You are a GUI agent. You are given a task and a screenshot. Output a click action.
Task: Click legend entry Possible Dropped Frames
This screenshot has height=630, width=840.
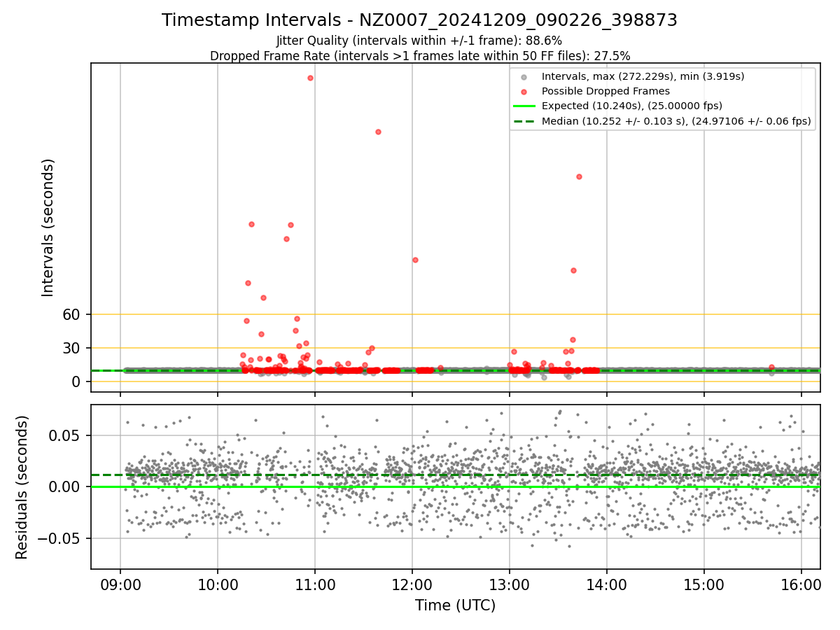point(605,91)
